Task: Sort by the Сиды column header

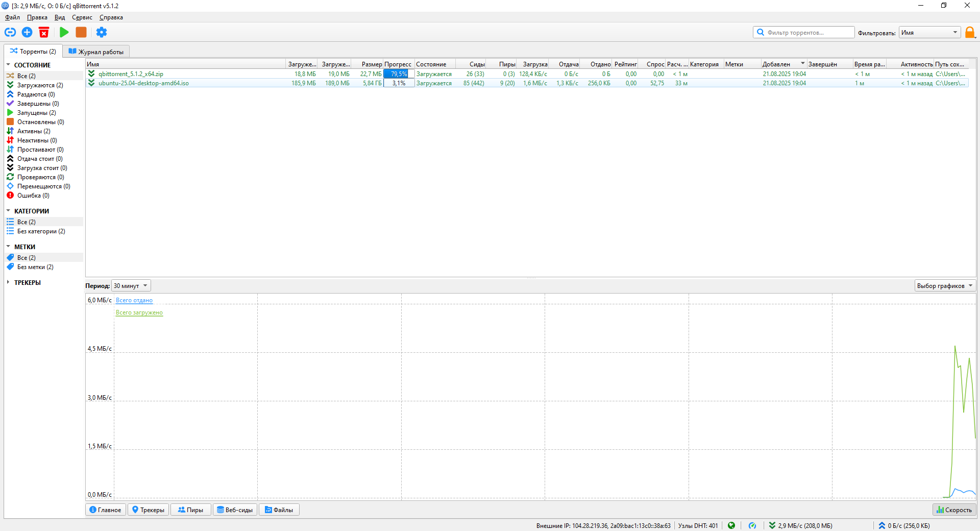Action: tap(471, 64)
